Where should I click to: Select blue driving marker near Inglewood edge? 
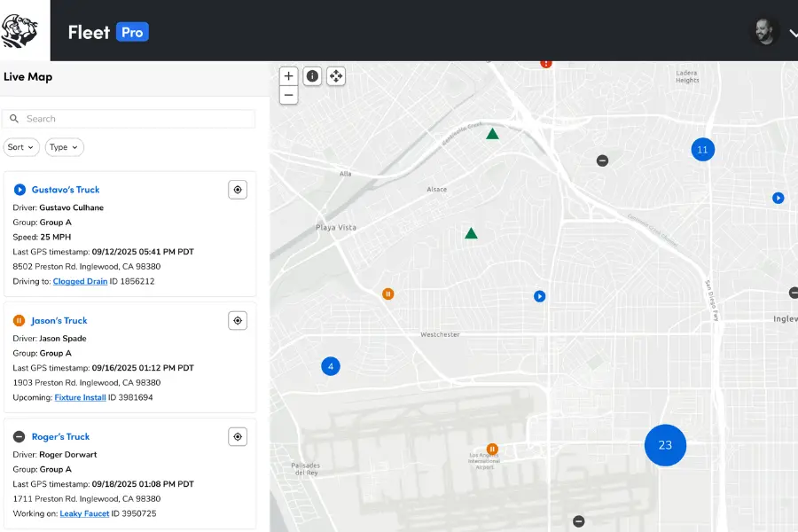(x=778, y=198)
